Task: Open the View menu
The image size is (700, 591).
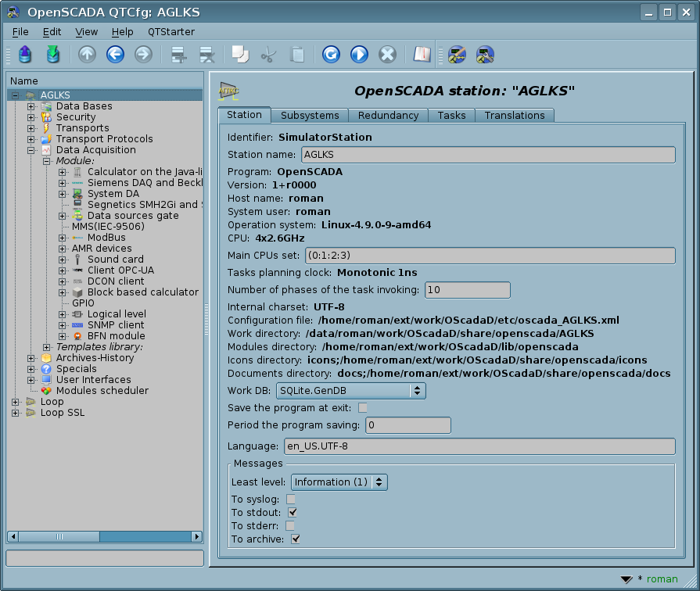Action: tap(86, 32)
